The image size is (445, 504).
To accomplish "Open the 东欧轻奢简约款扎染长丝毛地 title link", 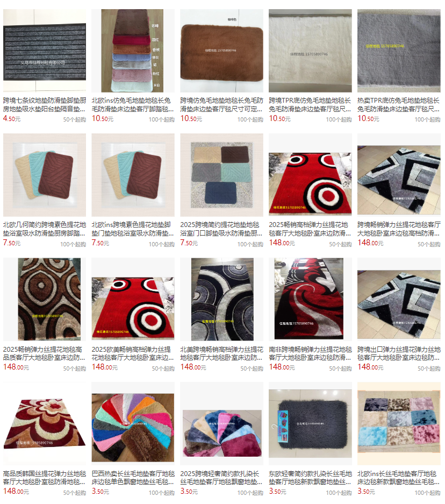I will point(310,478).
